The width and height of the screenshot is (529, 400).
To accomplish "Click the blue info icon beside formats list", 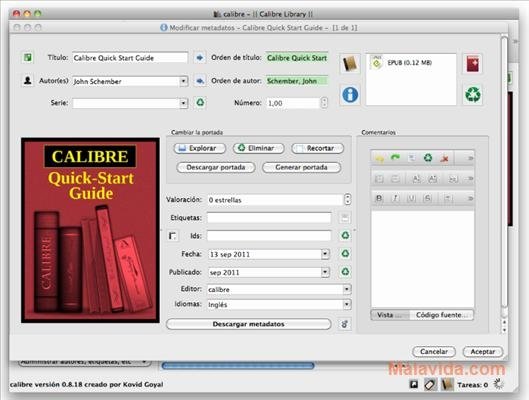I will (350, 94).
